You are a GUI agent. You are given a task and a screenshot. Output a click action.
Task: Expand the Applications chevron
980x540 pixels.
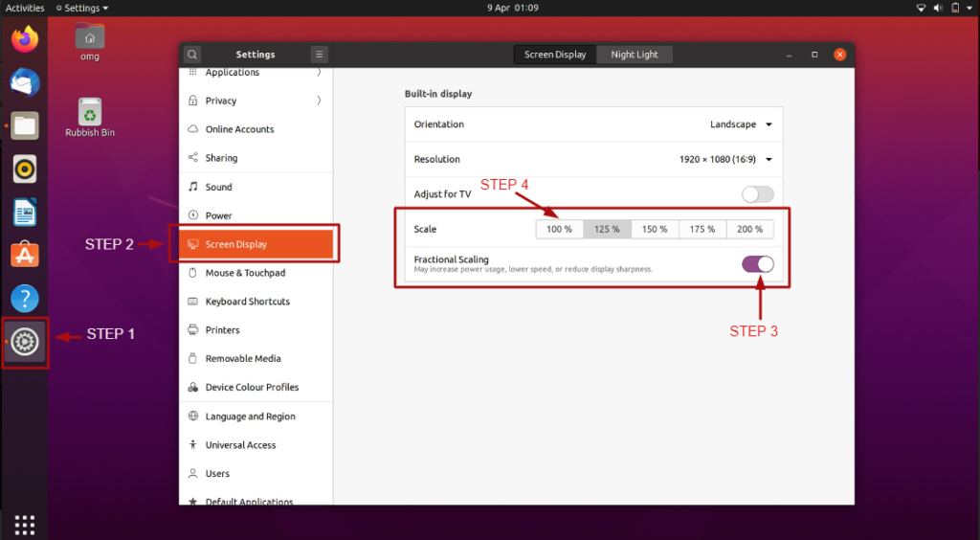(x=319, y=73)
